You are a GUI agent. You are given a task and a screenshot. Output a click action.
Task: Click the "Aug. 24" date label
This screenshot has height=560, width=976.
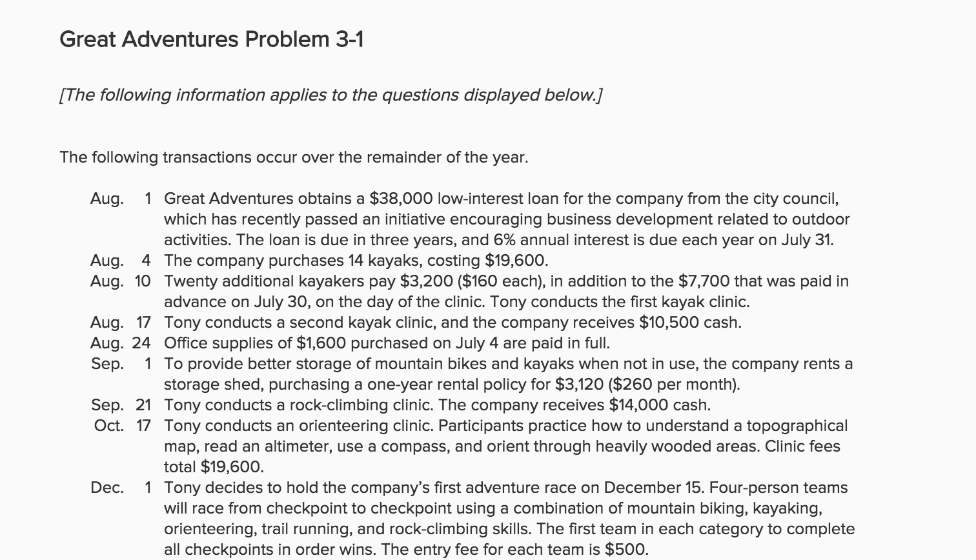tap(121, 343)
